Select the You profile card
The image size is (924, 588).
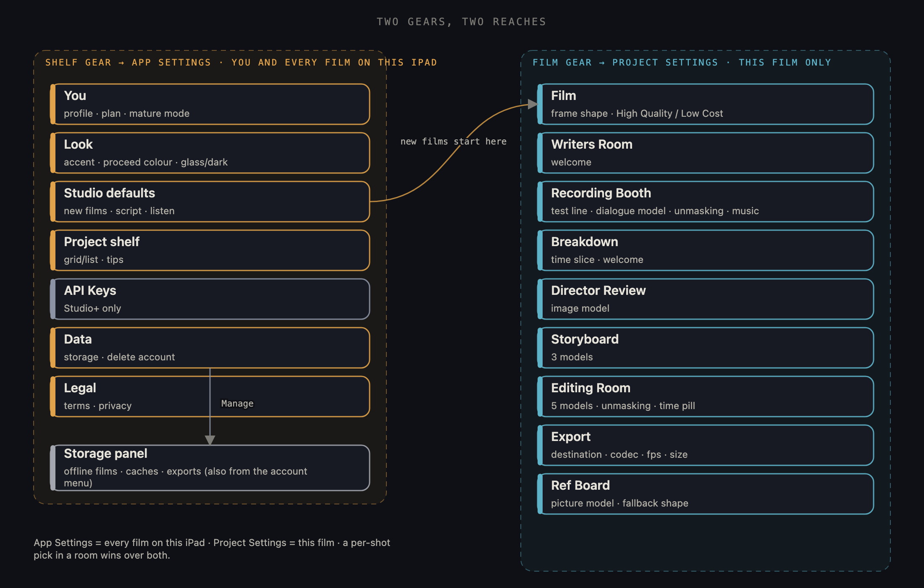(x=210, y=104)
